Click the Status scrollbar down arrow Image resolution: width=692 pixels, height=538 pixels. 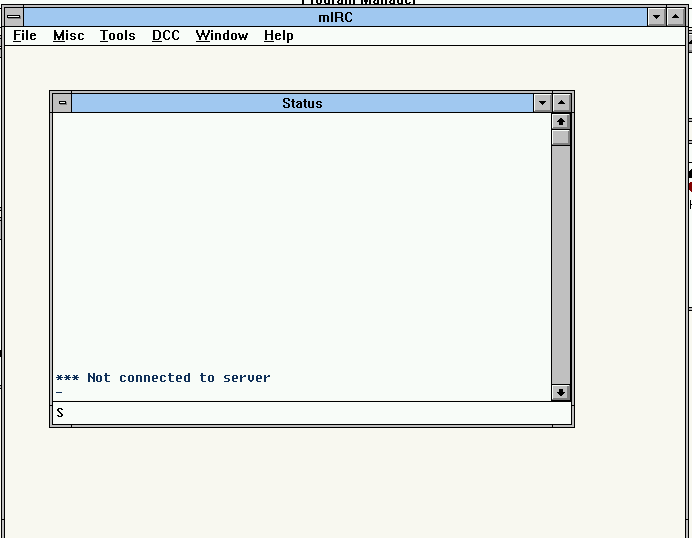click(561, 393)
